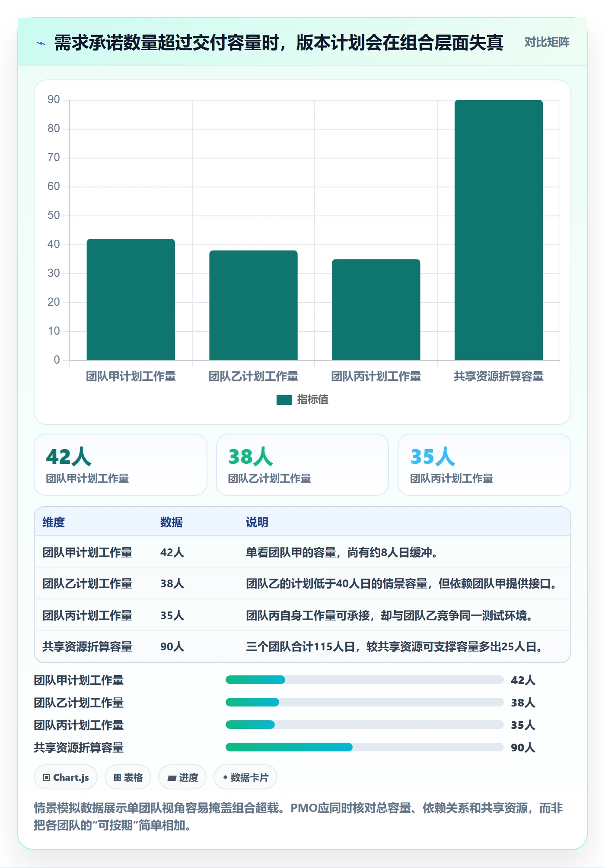Click the 团队乙计划工作量 progress bar
The image size is (605, 868).
click(x=364, y=702)
